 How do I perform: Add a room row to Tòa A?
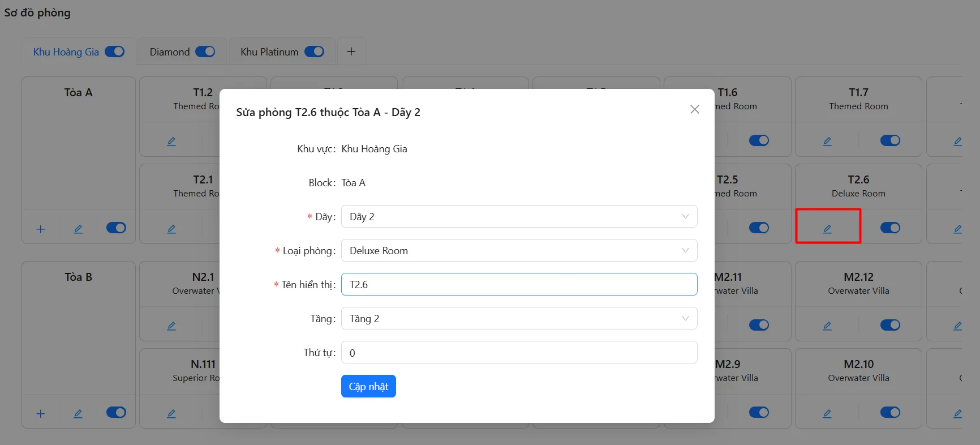41,229
